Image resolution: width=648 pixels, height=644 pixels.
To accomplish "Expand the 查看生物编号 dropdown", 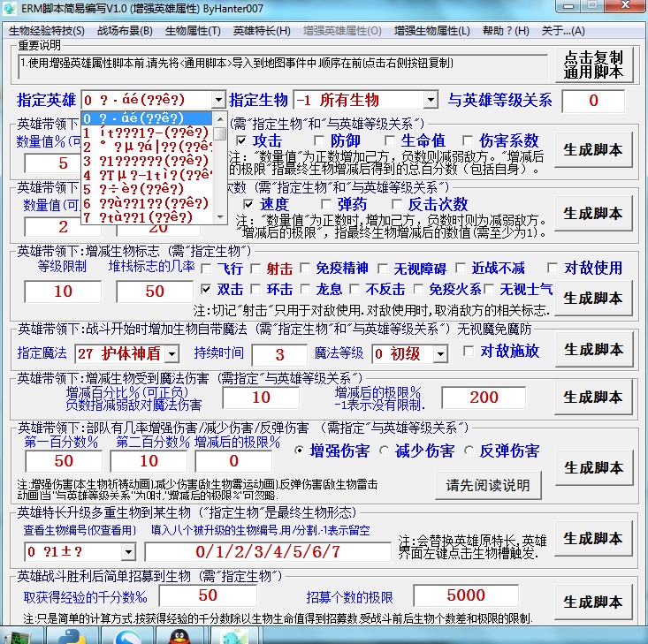I will click(128, 551).
